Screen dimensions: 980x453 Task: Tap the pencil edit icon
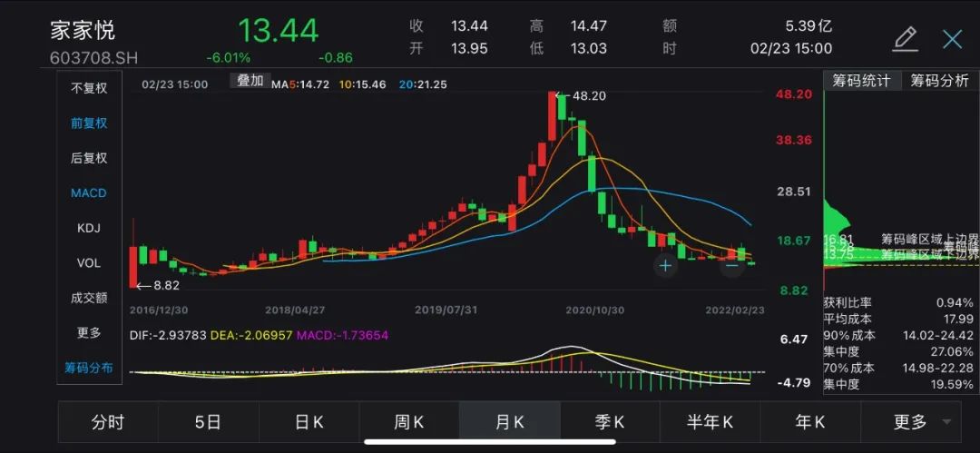pyautogui.click(x=905, y=39)
